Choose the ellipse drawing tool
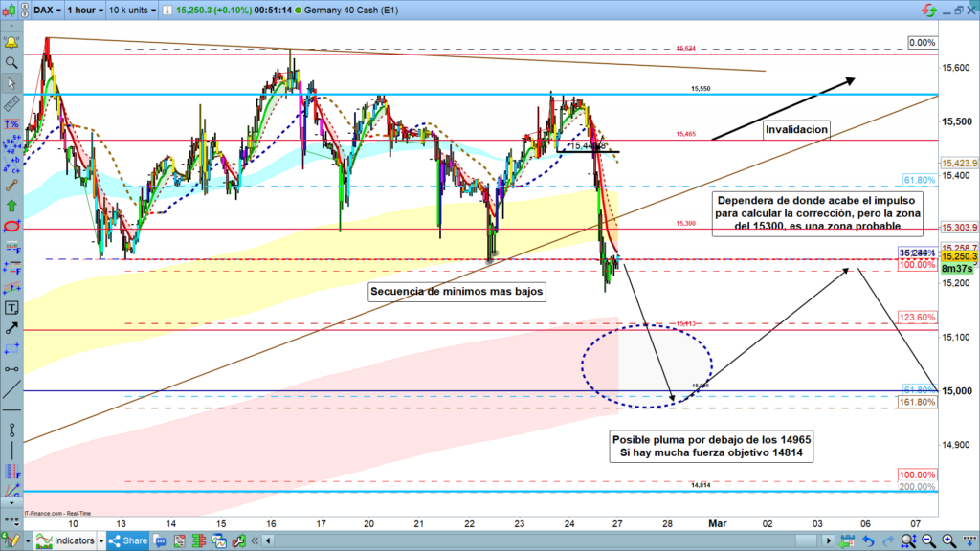 [12, 227]
